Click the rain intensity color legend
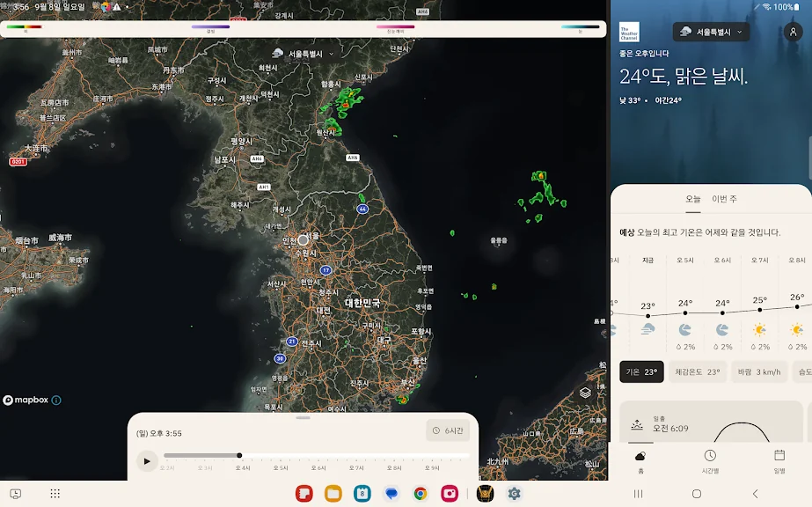Screen dimensions: 812x507 click(24, 27)
